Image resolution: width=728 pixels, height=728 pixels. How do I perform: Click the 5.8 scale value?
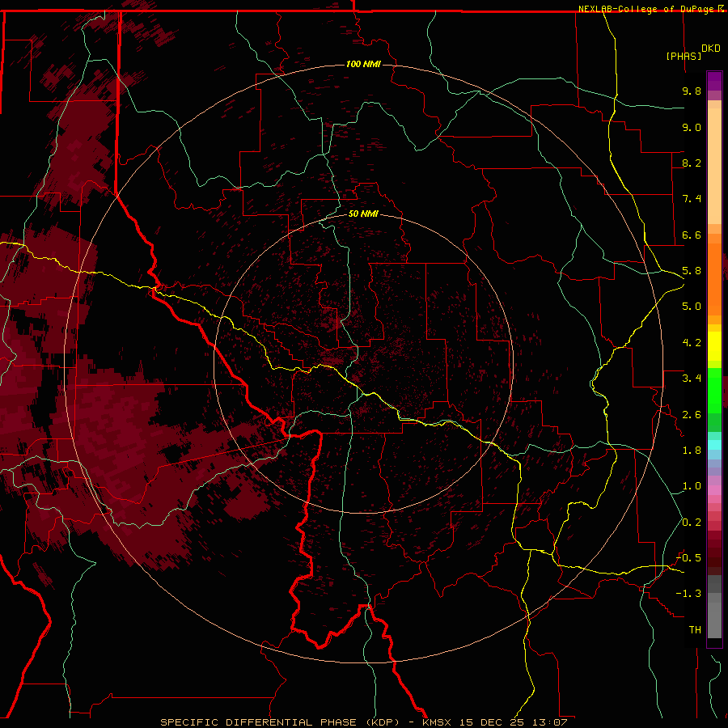tap(692, 271)
